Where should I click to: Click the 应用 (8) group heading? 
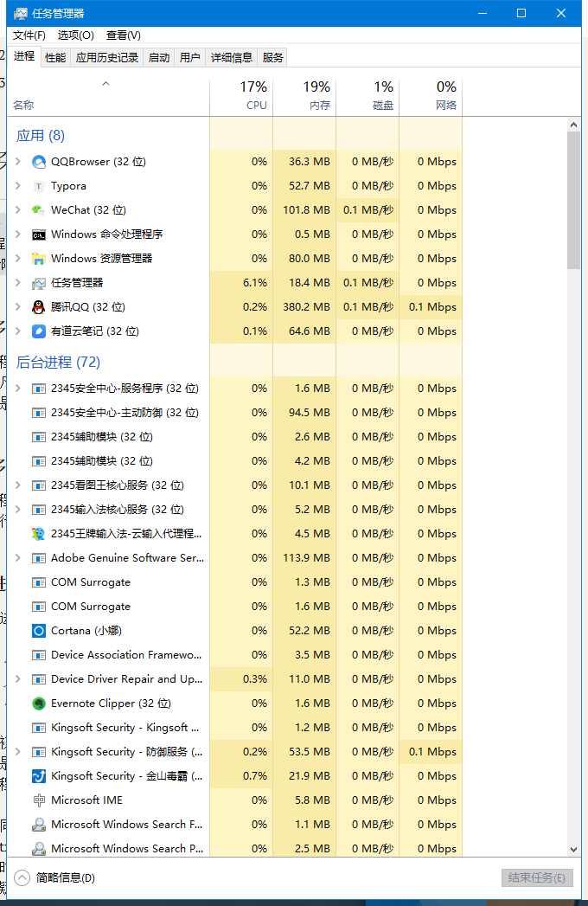(41, 136)
